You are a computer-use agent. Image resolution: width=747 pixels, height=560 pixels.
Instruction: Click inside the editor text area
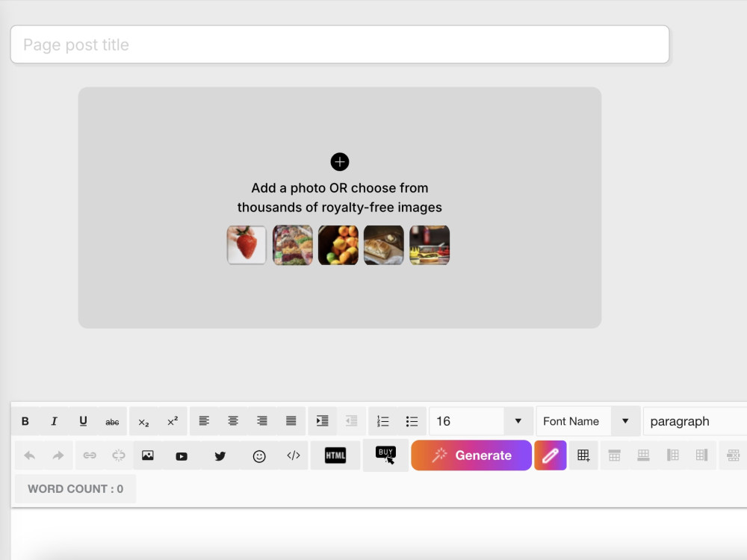[379, 533]
